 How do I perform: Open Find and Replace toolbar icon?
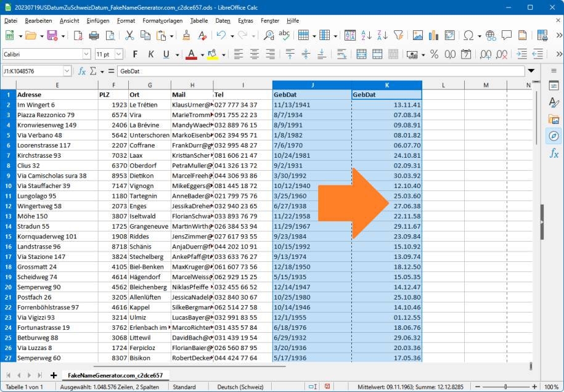coord(269,35)
